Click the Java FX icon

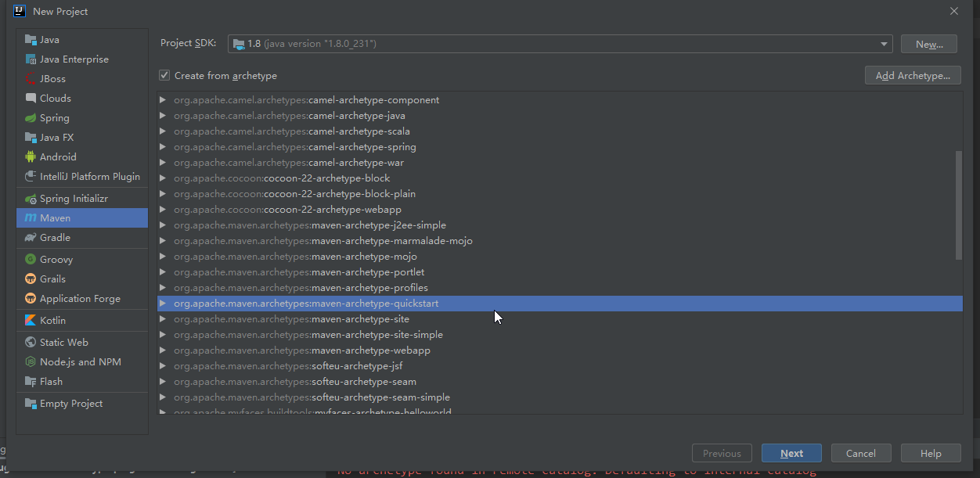[31, 138]
